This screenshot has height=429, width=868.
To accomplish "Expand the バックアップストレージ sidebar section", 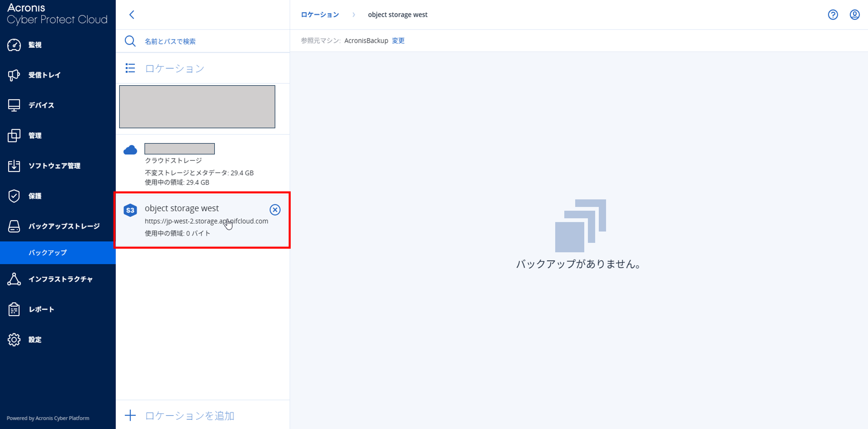I will (64, 226).
